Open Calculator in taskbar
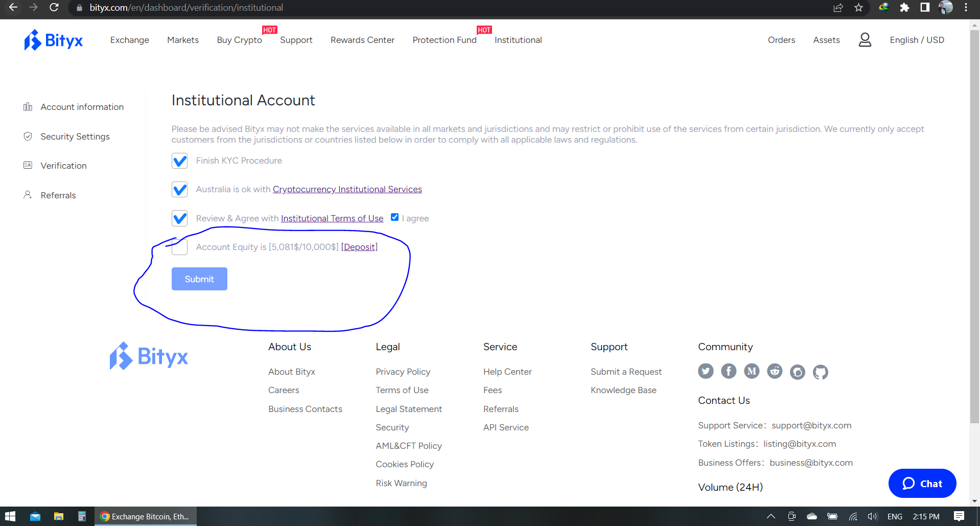This screenshot has height=526, width=980. (x=82, y=516)
